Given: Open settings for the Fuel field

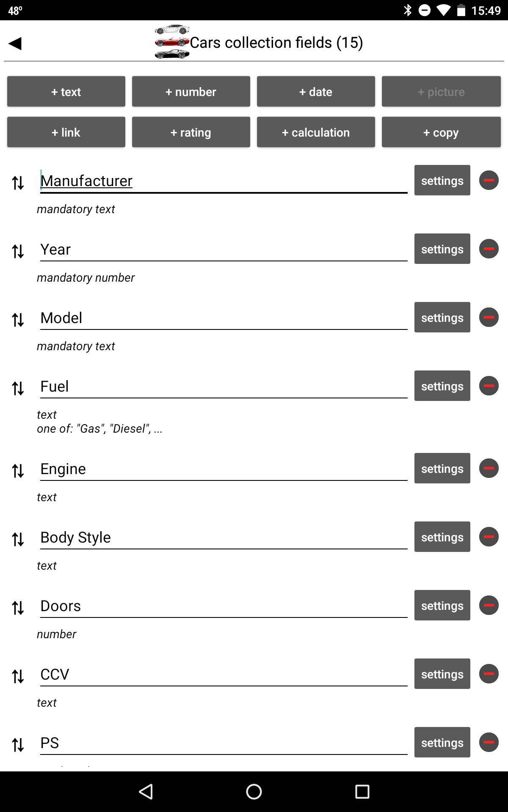Looking at the screenshot, I should point(442,386).
